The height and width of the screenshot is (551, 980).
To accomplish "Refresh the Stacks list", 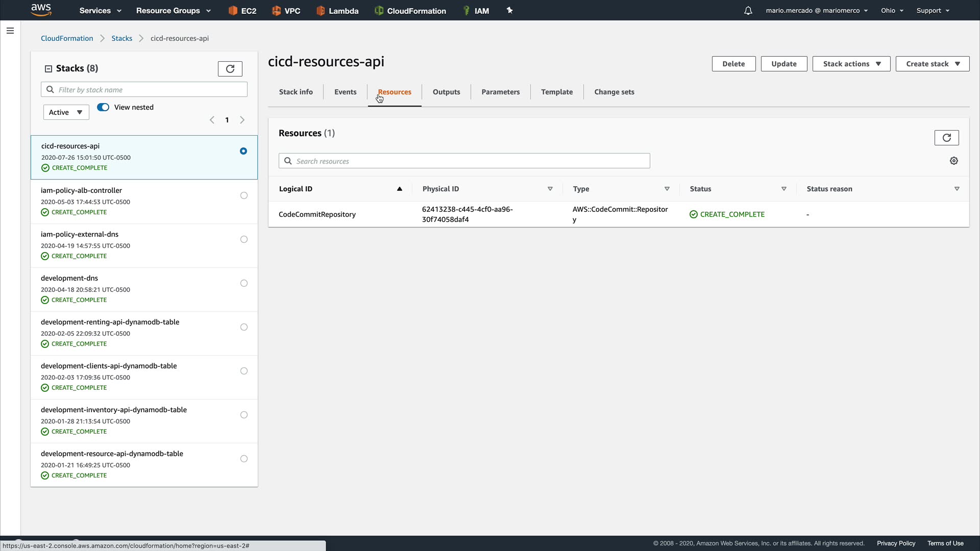I will 230,69.
